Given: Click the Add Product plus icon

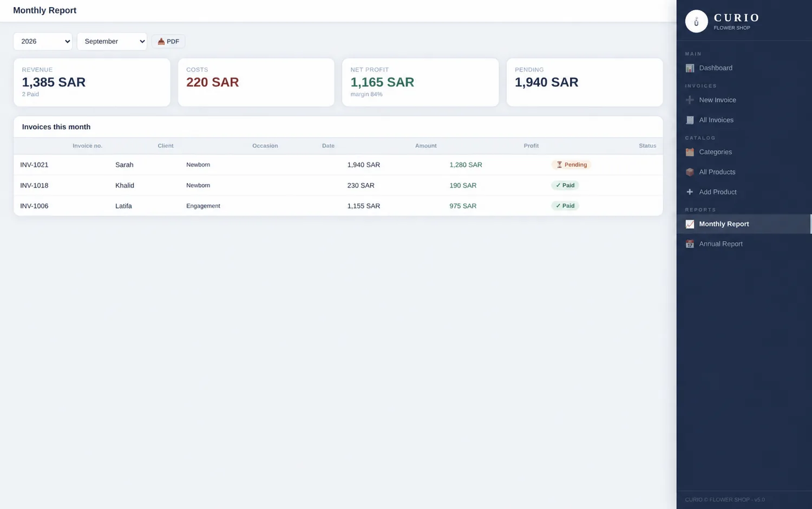Looking at the screenshot, I should point(690,192).
